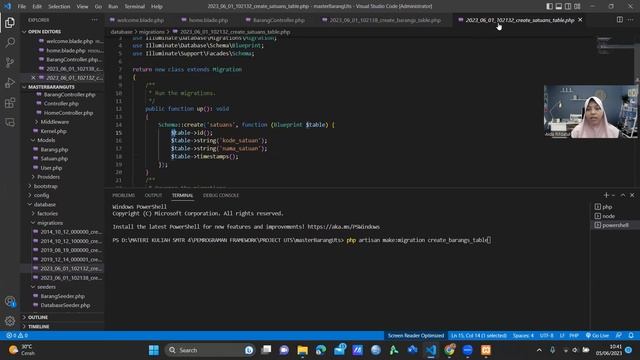Open the Help menu

[x=157, y=6]
